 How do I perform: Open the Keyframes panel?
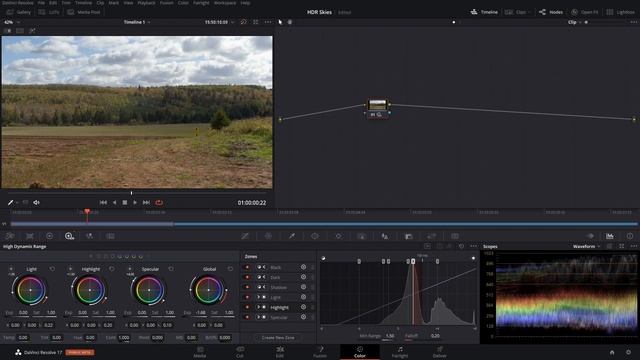tap(590, 236)
